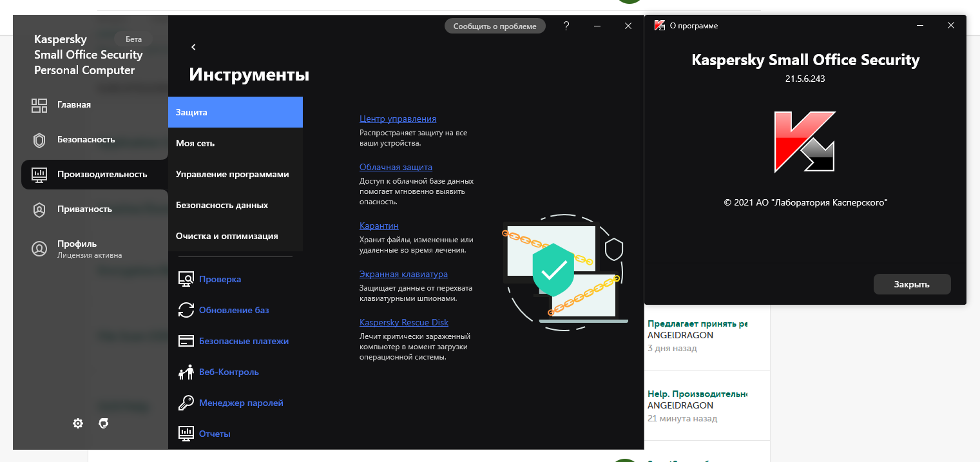
Task: Switch to the Моя сеть tab
Action: (235, 143)
